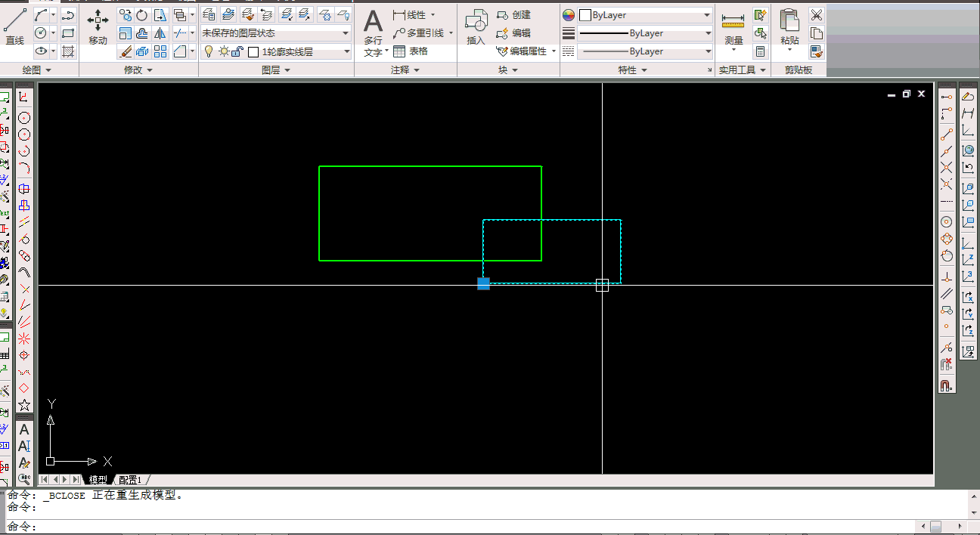Screen dimensions: 980x535
Task: Click the 编辑 block button
Action: (x=514, y=33)
